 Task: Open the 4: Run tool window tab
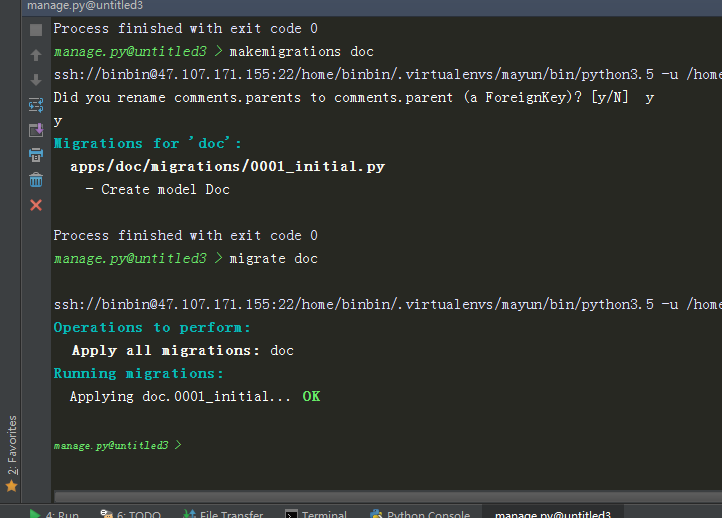[54, 514]
